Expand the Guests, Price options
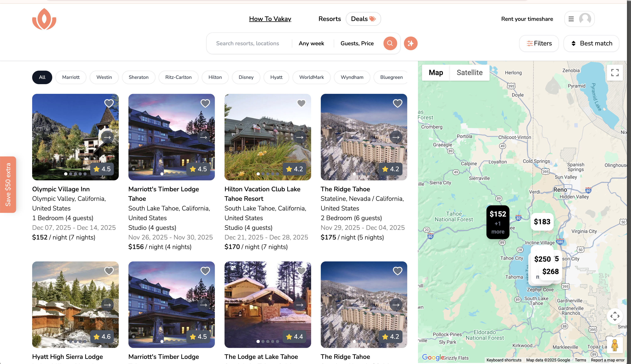Image resolution: width=631 pixels, height=364 pixels. click(x=357, y=43)
